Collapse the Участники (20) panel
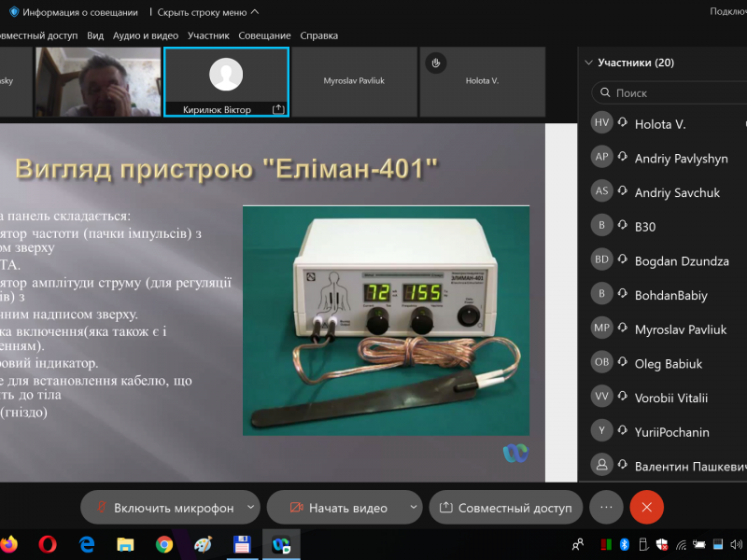The image size is (747, 560). point(588,63)
